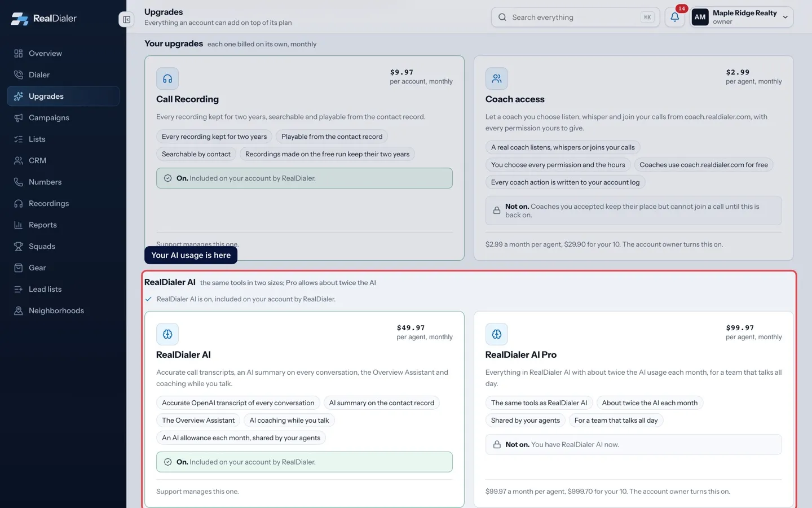Image resolution: width=812 pixels, height=508 pixels.
Task: Navigate to Numbers in sidebar
Action: tap(63, 182)
